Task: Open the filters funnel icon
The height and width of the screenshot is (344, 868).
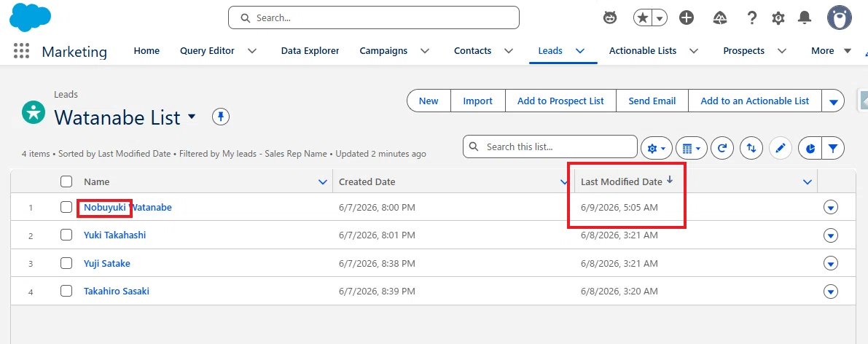Action: 833,148
